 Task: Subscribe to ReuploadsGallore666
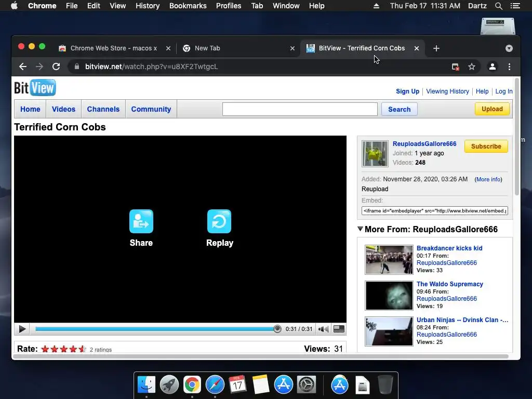486,146
